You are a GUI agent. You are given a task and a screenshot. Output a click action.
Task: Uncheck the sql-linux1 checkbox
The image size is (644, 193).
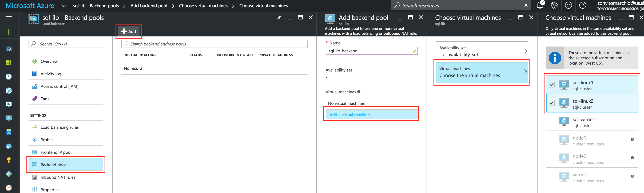(x=551, y=85)
